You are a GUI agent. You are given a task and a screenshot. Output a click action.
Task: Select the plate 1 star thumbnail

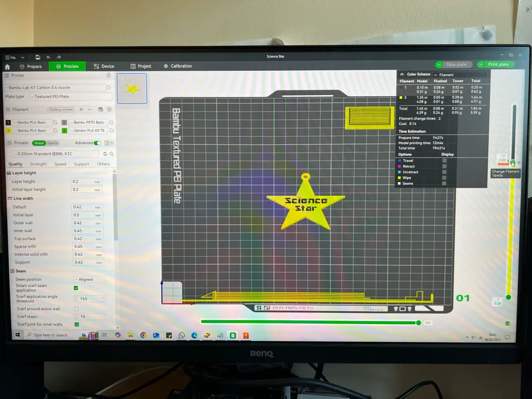(132, 88)
